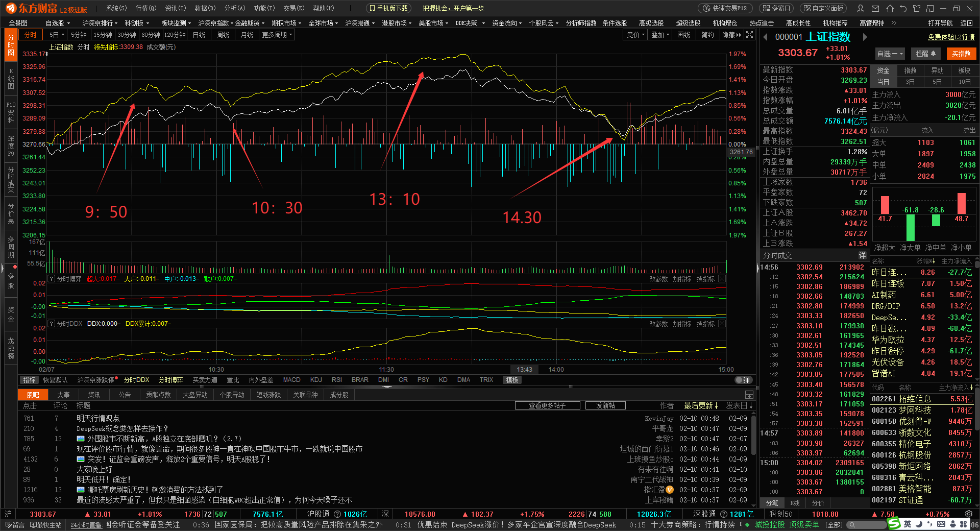The image size is (980, 531).
Task: Click Sogou input method logo
Action: (894, 524)
